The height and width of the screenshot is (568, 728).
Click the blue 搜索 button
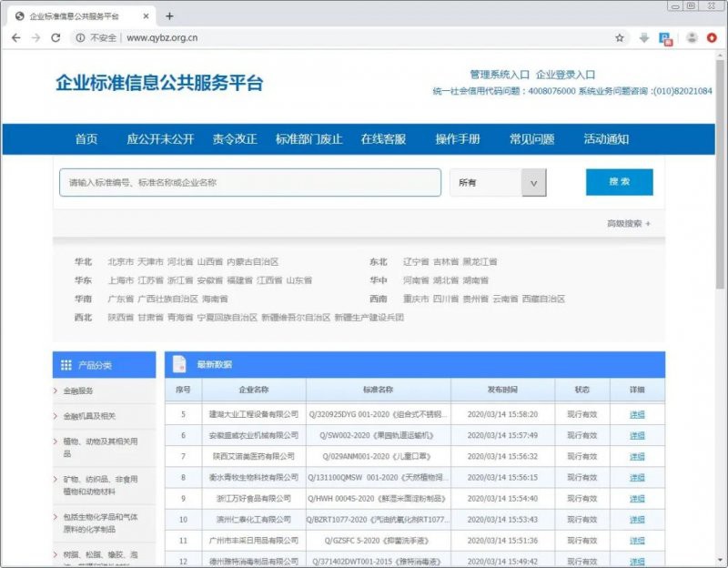[x=620, y=182]
